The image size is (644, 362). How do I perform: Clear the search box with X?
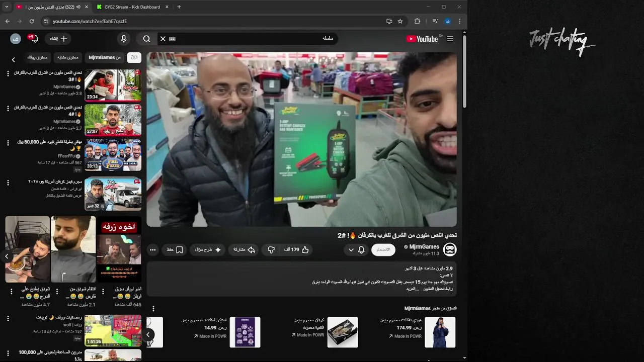coord(163,39)
